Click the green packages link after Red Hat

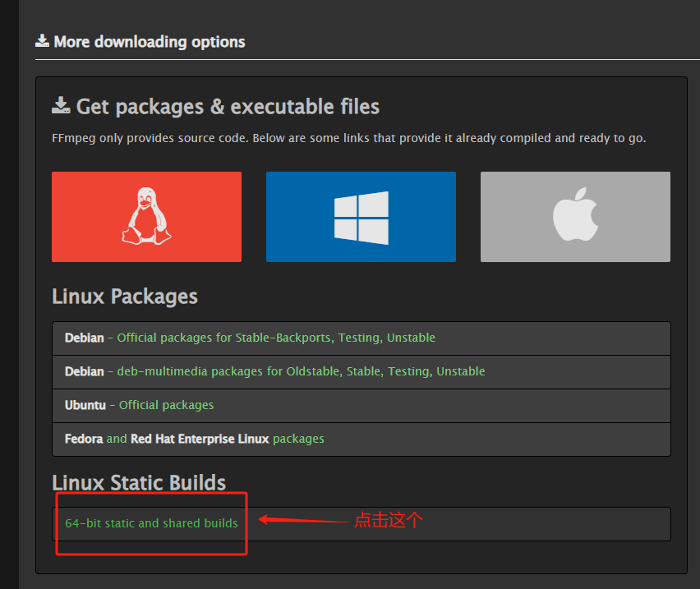[x=298, y=439]
